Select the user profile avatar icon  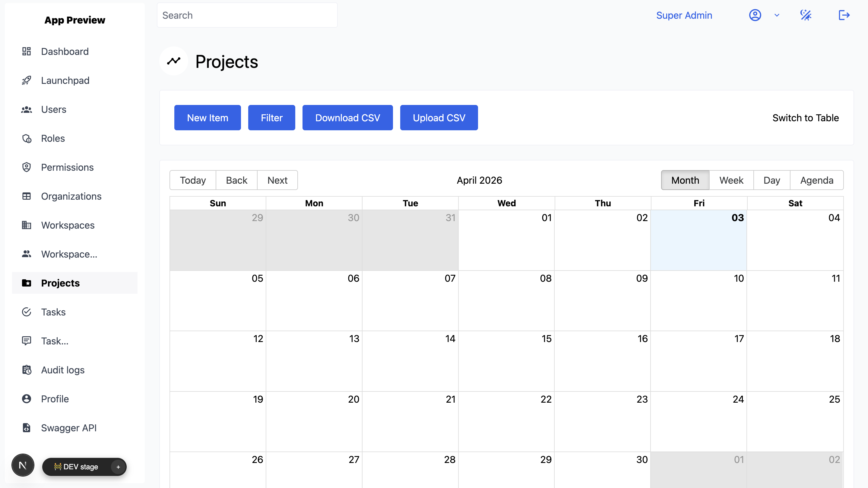point(755,15)
